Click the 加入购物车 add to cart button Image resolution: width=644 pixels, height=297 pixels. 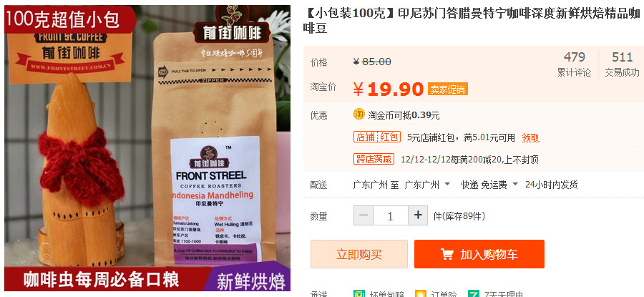coord(479,254)
